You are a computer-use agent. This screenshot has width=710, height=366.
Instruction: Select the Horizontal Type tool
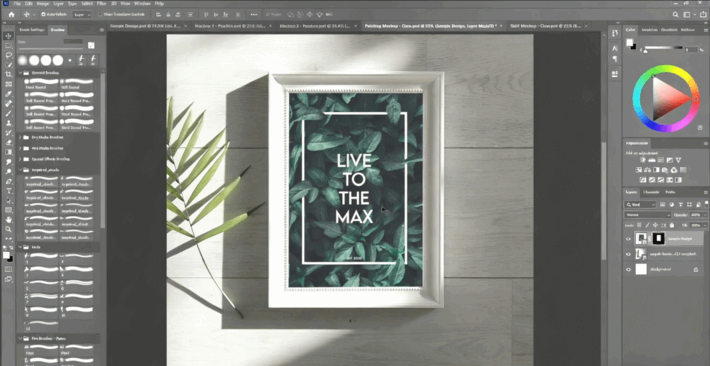click(8, 191)
